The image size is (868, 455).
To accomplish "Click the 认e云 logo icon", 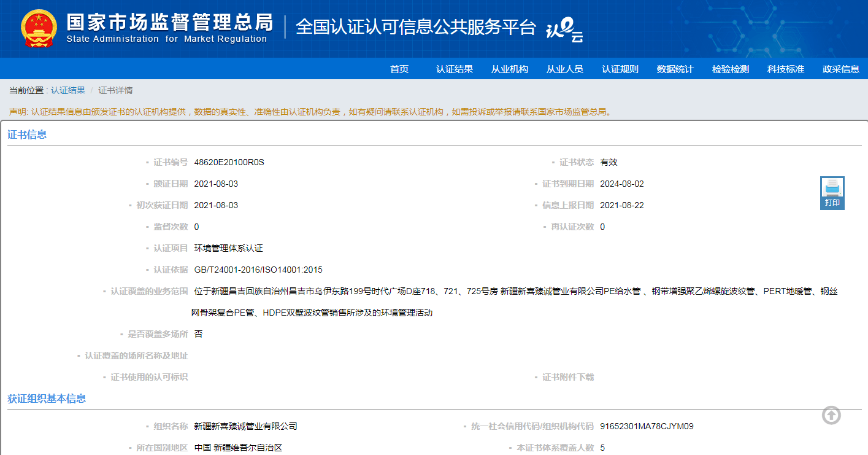I will tap(565, 29).
